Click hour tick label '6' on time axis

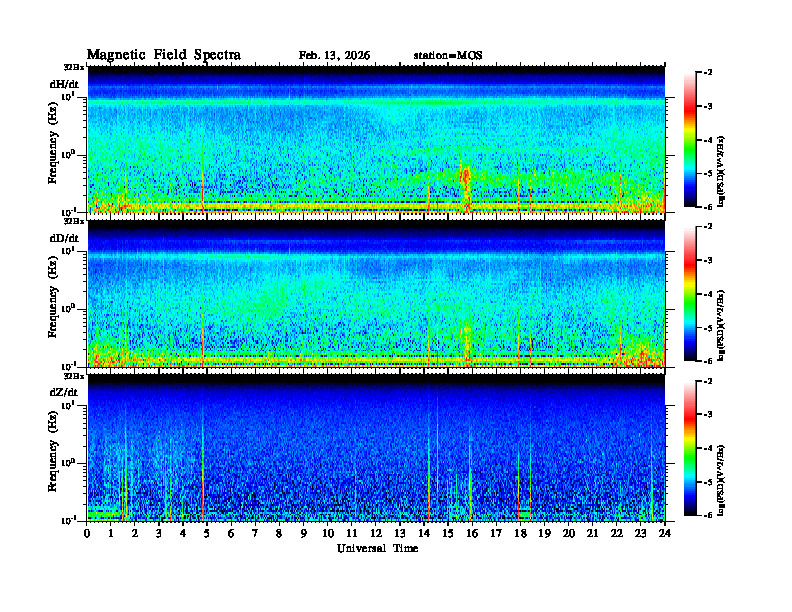(x=231, y=534)
